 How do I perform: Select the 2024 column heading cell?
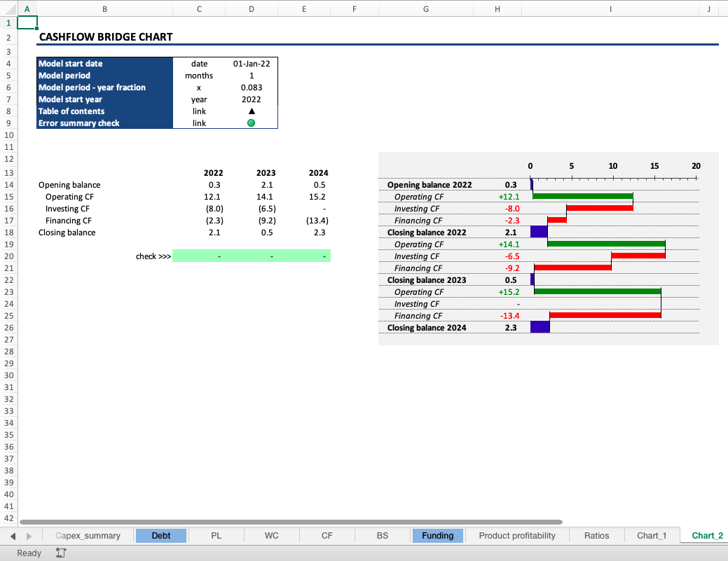[x=319, y=172]
